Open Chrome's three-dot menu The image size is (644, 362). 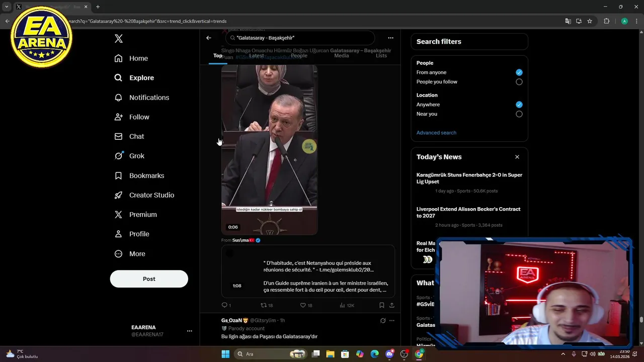(x=635, y=21)
